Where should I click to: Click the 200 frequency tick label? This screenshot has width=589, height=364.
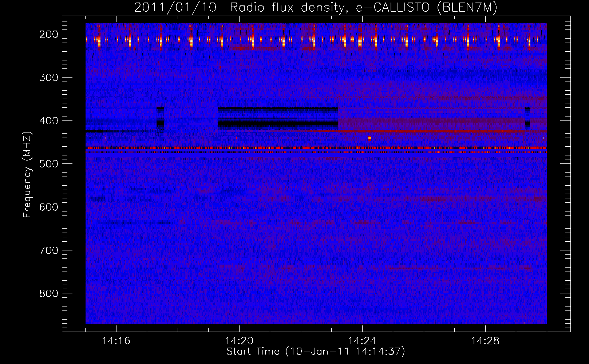[x=49, y=34]
